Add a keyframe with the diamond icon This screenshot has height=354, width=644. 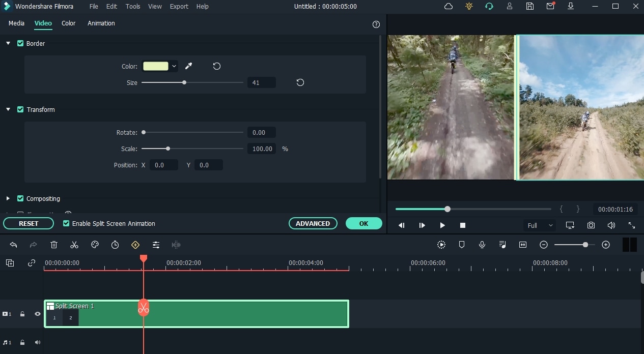135,245
